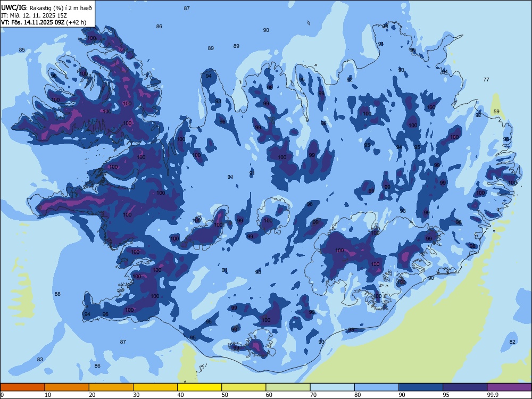
Task: Click the dark orange 0–10 legend swatch
Action: click(22, 387)
